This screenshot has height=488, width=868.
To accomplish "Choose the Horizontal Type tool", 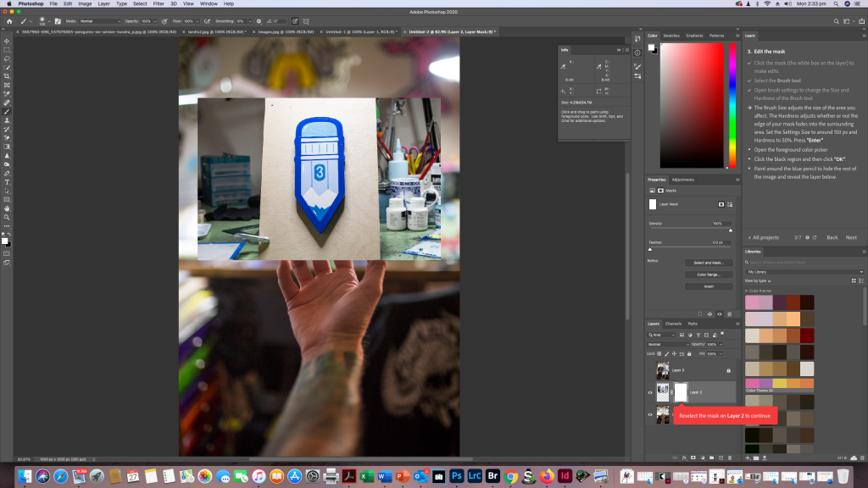I will [x=7, y=181].
